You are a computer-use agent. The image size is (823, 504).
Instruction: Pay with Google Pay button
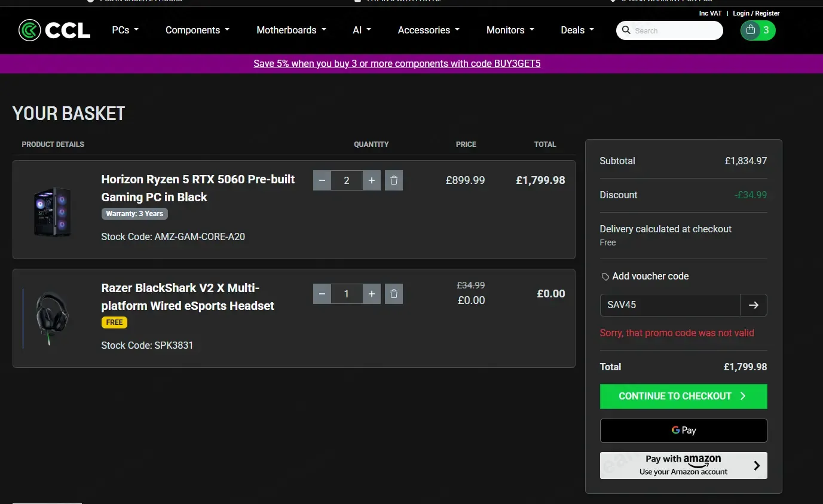683,431
